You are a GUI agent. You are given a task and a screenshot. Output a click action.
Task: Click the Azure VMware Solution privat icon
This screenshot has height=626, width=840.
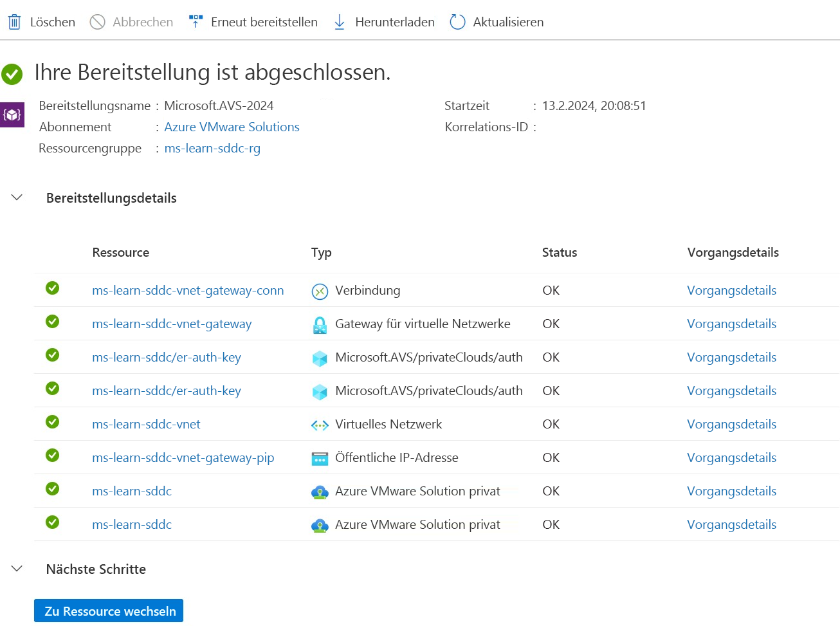pos(321,491)
